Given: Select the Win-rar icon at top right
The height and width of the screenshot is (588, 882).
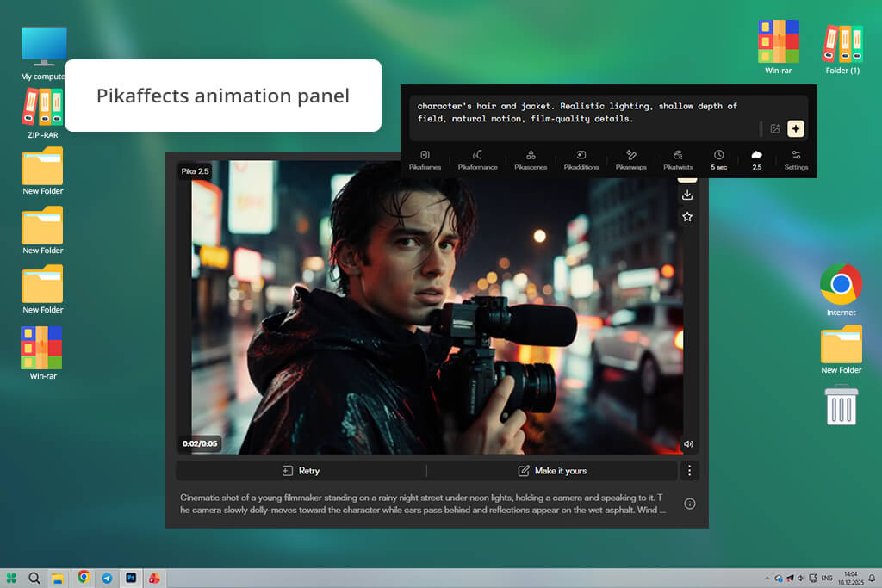Looking at the screenshot, I should tap(778, 47).
